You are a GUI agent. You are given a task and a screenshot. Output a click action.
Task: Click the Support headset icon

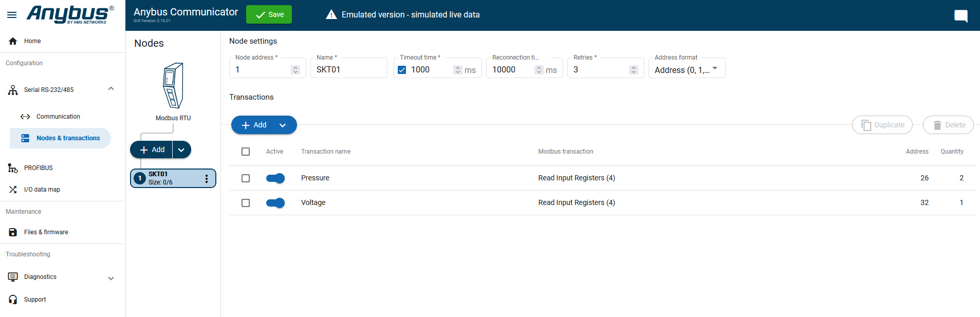click(13, 300)
